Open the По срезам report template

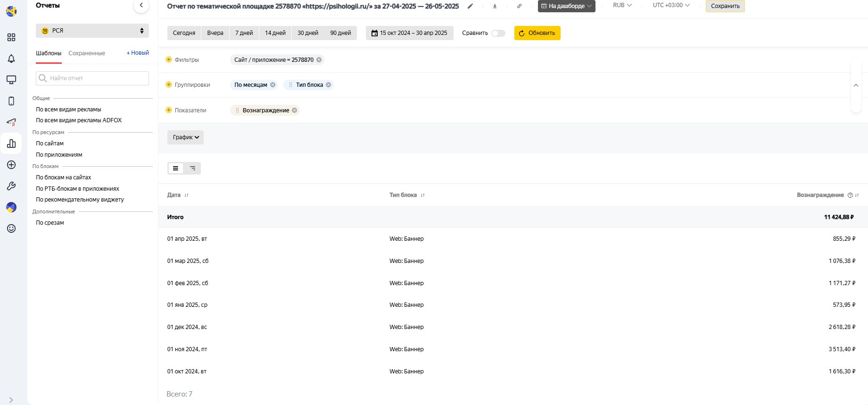point(50,223)
